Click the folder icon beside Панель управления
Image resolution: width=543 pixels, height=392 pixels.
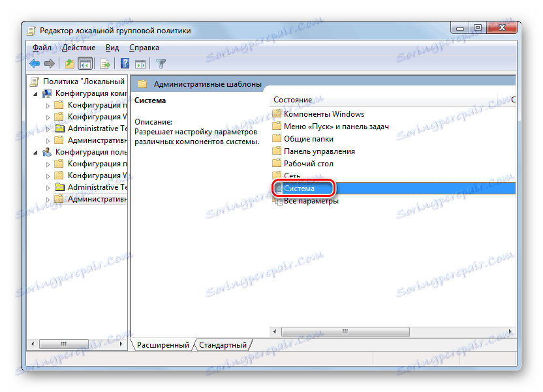coord(277,151)
